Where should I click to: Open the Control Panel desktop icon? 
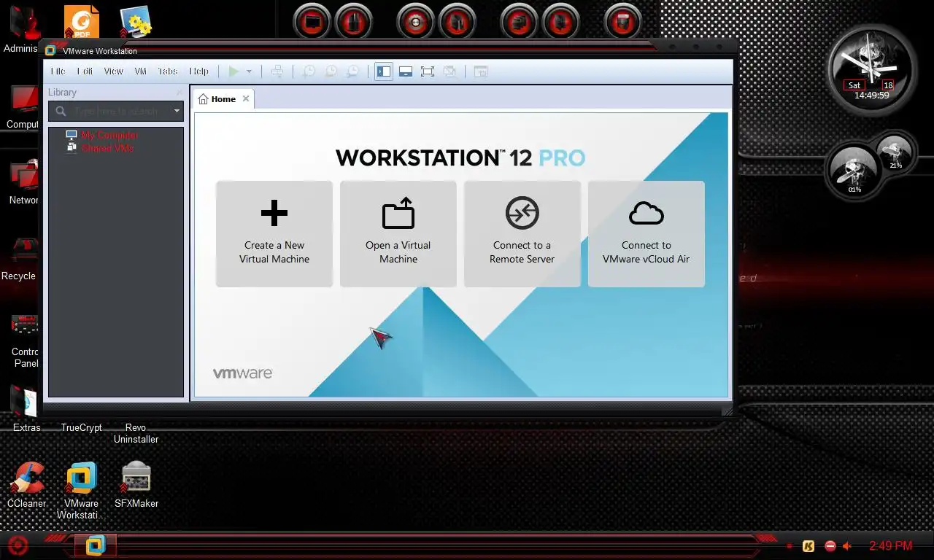[x=25, y=339]
